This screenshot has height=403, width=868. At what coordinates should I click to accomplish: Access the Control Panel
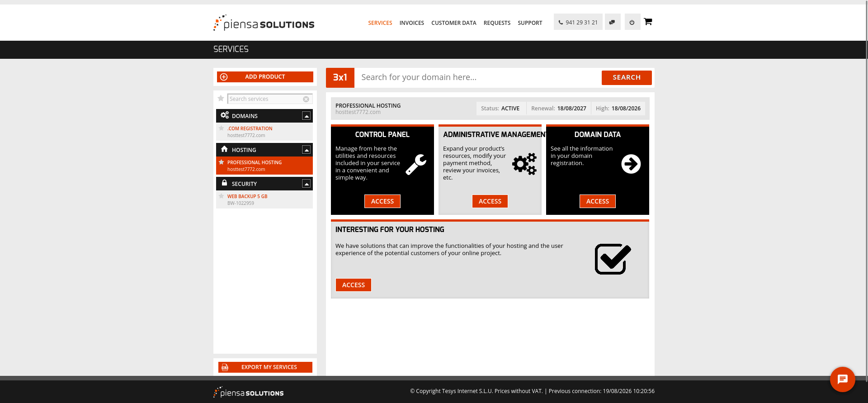(382, 201)
